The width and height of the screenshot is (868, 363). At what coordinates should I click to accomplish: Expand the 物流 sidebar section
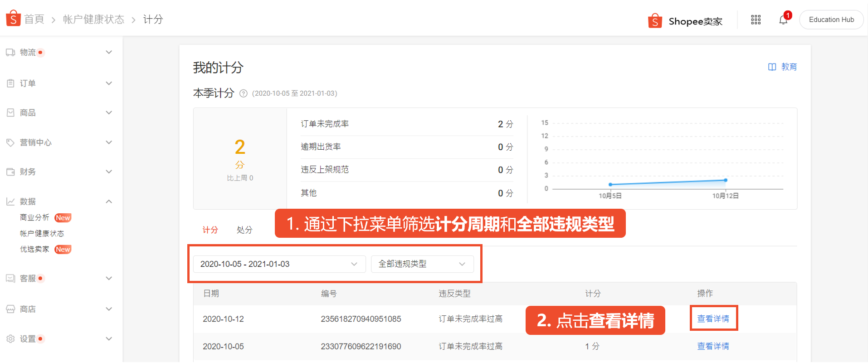[109, 52]
